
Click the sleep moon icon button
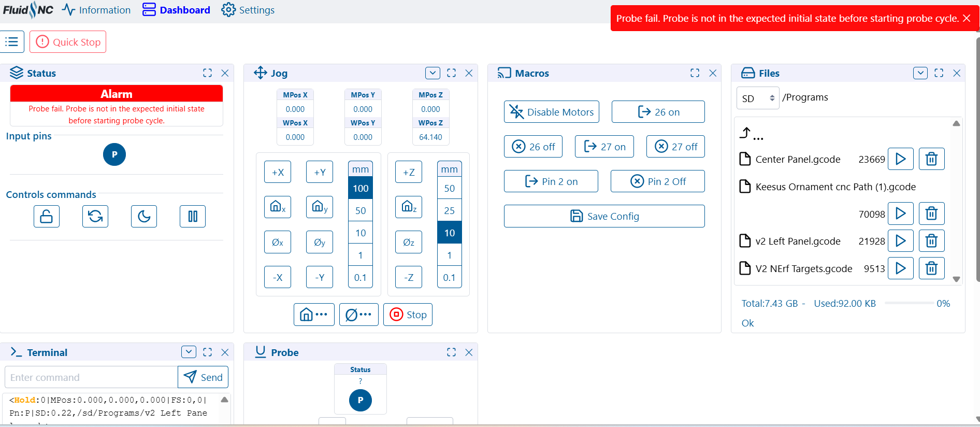pyautogui.click(x=144, y=216)
